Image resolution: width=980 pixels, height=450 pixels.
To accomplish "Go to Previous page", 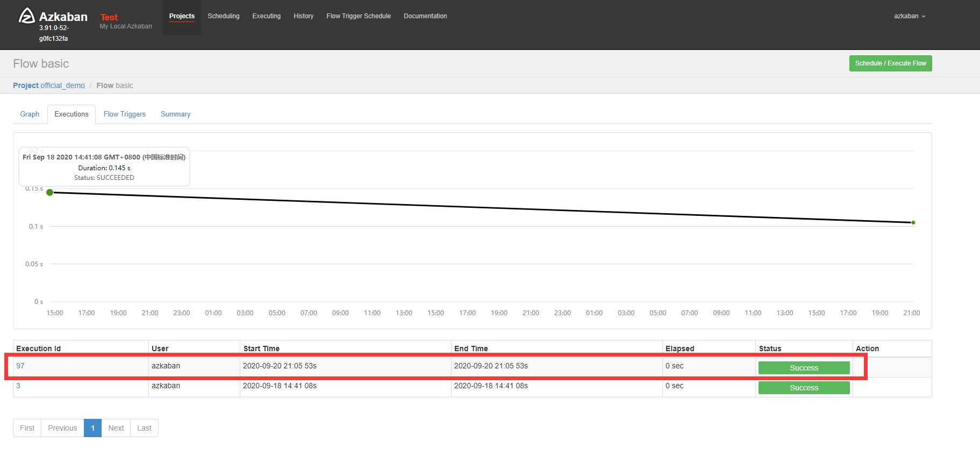I will pyautogui.click(x=62, y=428).
